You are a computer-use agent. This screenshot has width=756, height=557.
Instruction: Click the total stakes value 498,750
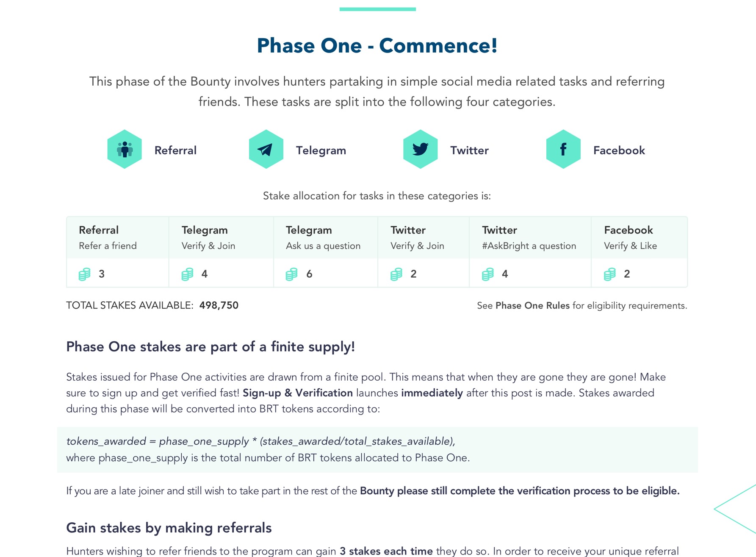[x=219, y=305]
